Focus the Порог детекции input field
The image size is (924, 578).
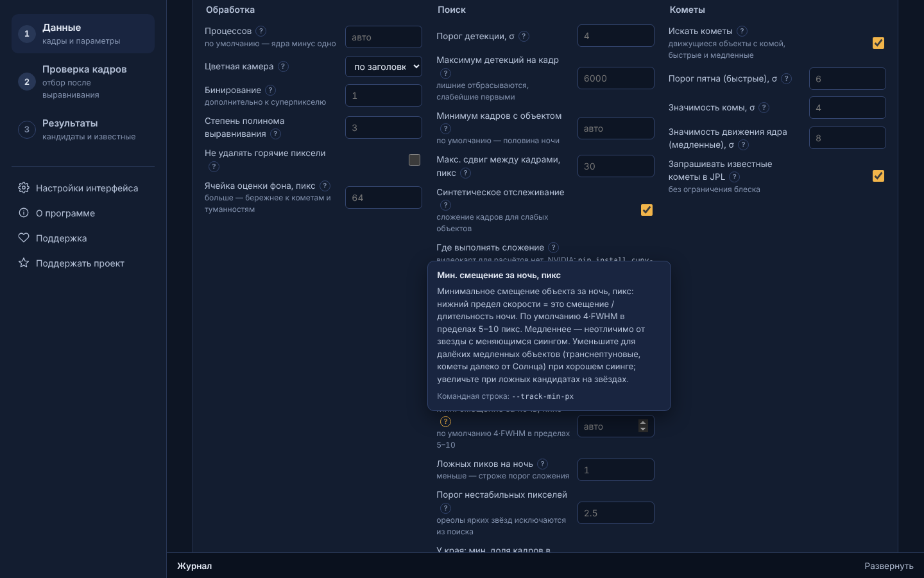pyautogui.click(x=616, y=36)
